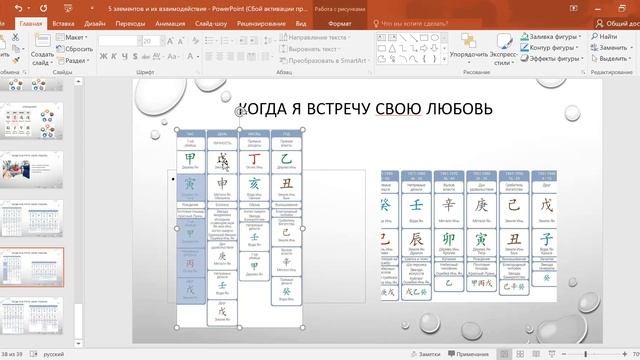Screen dimensions: 640x360
Task: Open Упорядочить arrange dropdown
Action: click(x=469, y=49)
